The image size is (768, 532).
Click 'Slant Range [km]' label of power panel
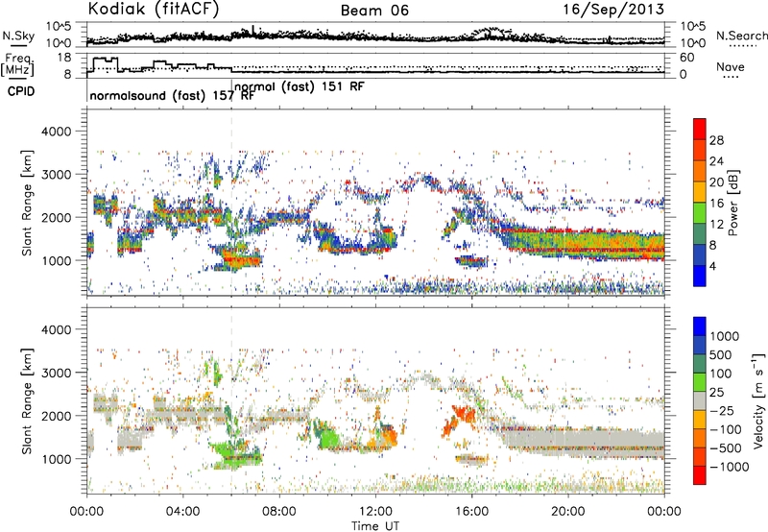(27, 203)
